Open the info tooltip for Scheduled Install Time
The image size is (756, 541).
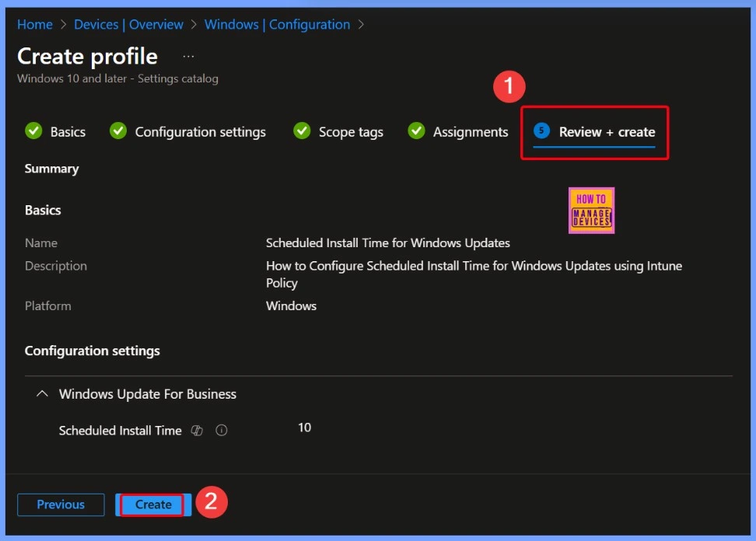[222, 430]
